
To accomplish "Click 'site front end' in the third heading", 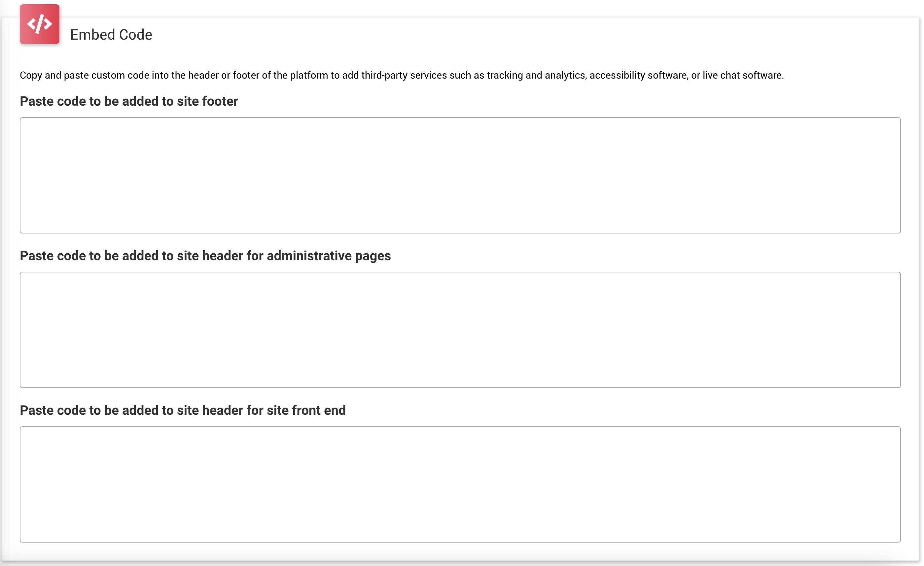I will 306,410.
